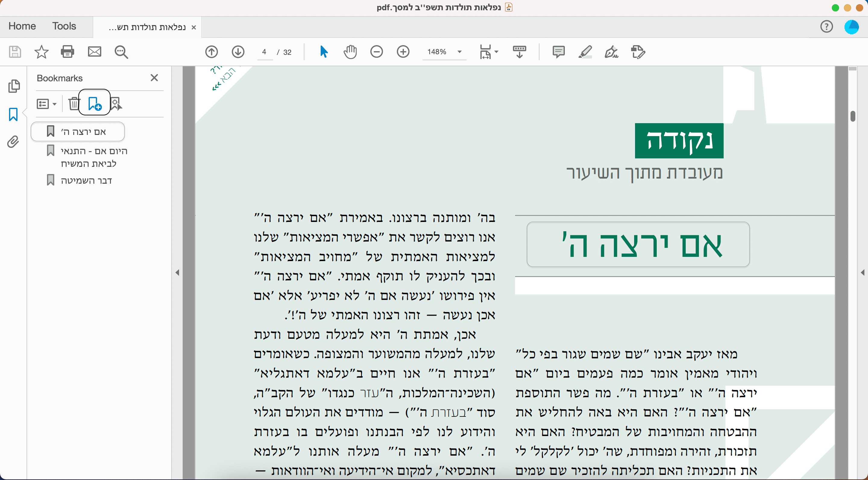Save the PDF file

coord(15,52)
